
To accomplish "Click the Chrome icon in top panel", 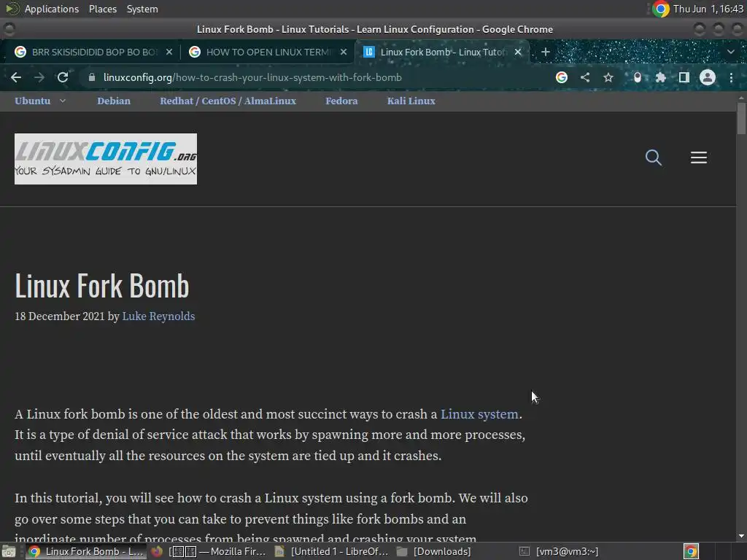I will 661,9.
